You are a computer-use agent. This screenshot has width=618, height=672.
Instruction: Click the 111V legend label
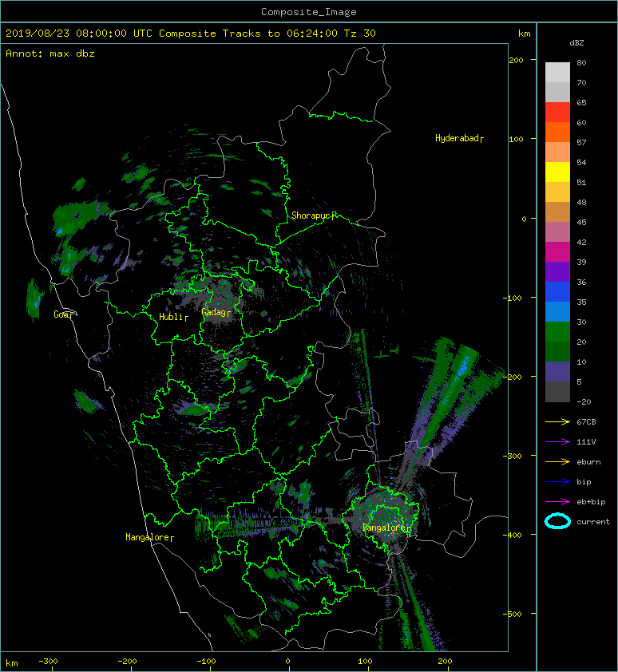(x=586, y=442)
